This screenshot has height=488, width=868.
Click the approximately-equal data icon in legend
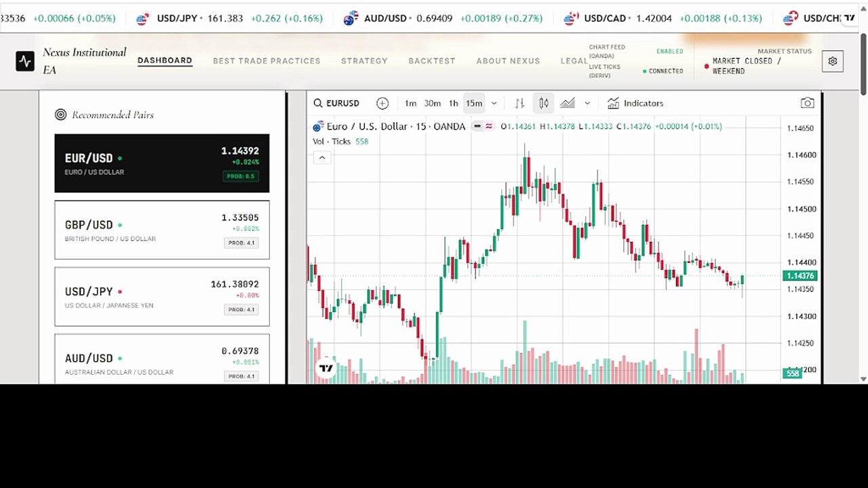coord(488,126)
